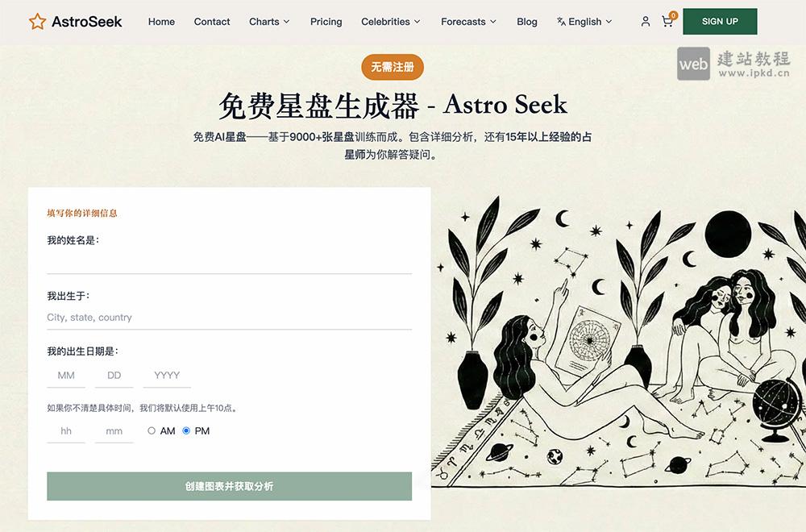
Task: Click the orange 无需注册 badge
Action: (394, 68)
